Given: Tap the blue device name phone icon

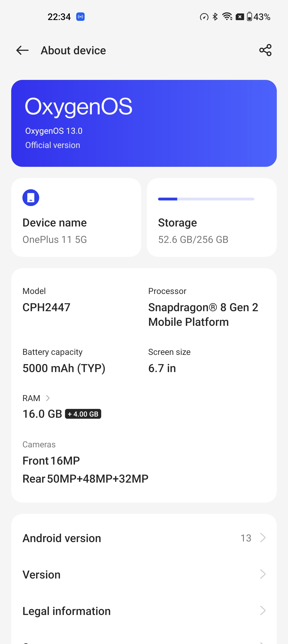Looking at the screenshot, I should 31,197.
